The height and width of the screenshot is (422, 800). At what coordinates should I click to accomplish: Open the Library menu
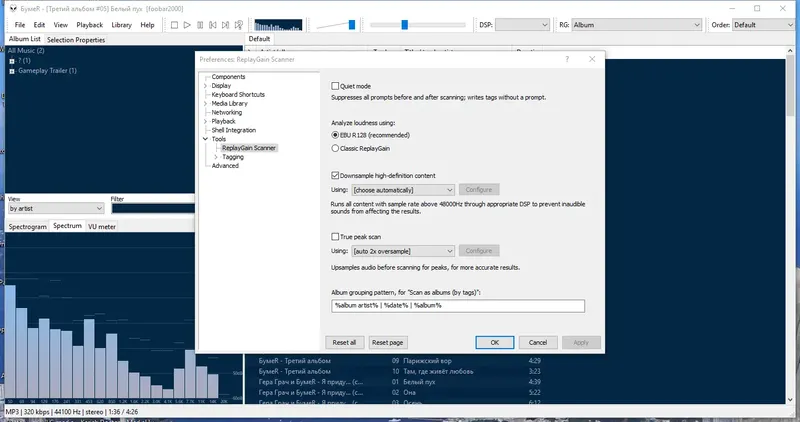121,24
